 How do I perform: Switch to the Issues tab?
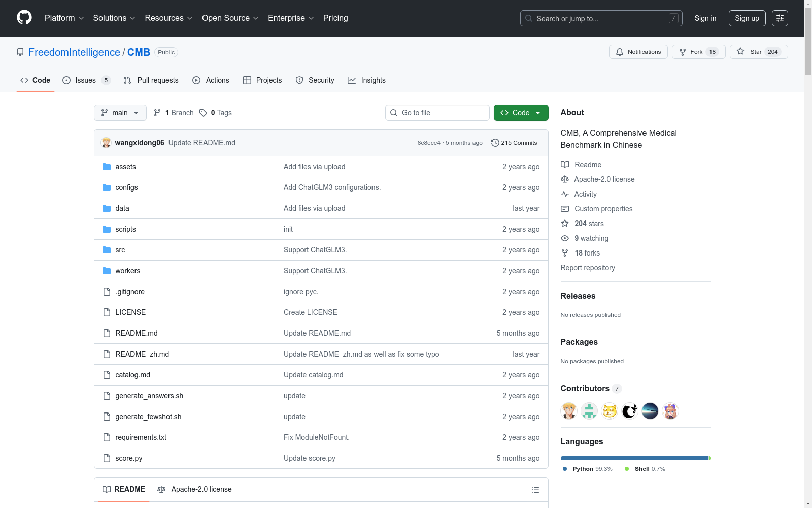[x=86, y=80]
